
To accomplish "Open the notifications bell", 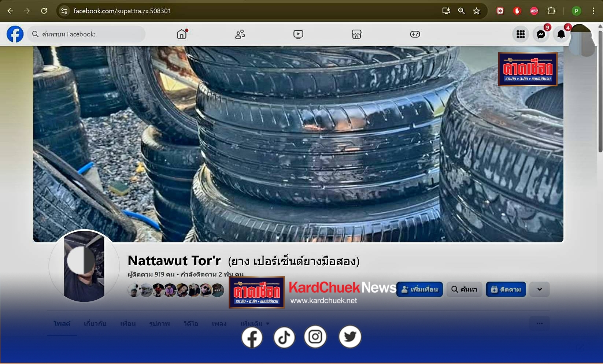I will click(x=561, y=34).
